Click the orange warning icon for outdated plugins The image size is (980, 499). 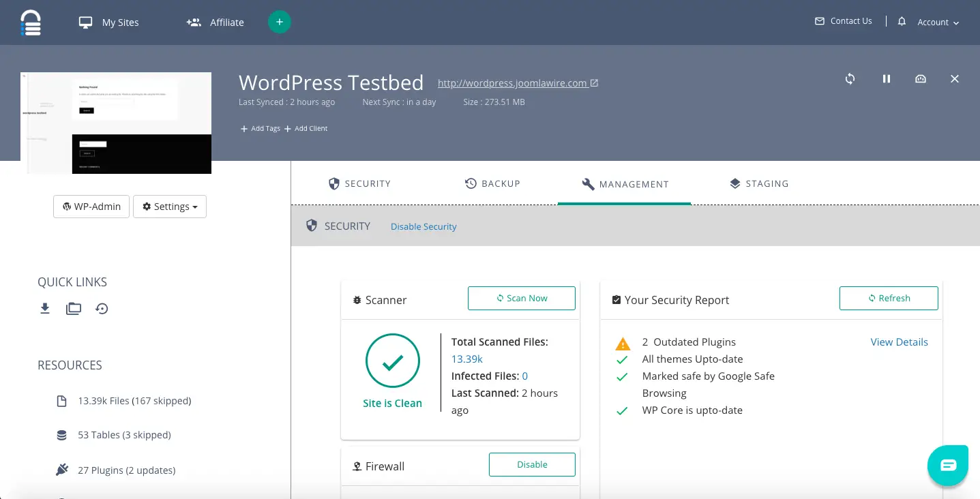[623, 343]
